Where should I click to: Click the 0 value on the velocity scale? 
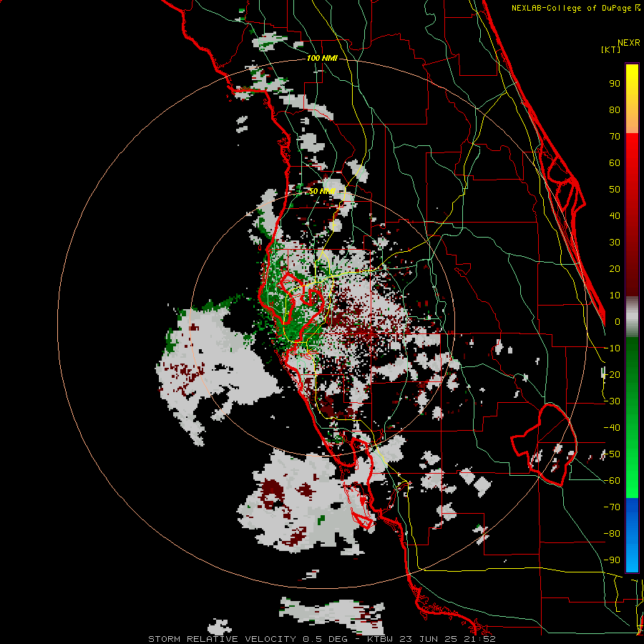pyautogui.click(x=618, y=321)
